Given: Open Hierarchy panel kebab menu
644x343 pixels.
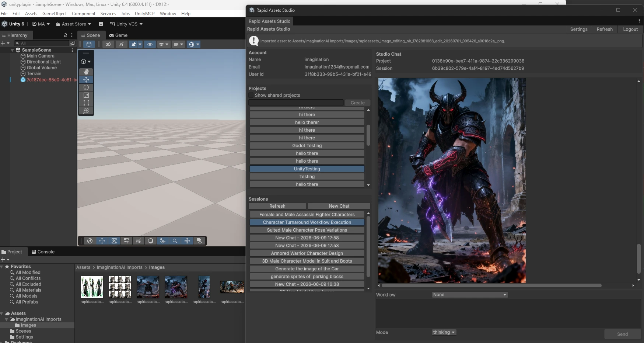Looking at the screenshot, I should pos(72,35).
